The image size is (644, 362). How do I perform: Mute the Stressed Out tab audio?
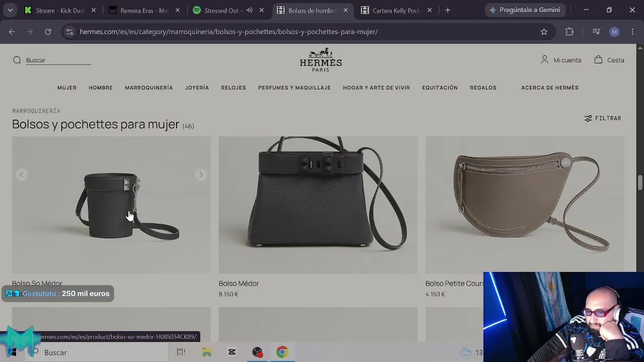(x=250, y=10)
